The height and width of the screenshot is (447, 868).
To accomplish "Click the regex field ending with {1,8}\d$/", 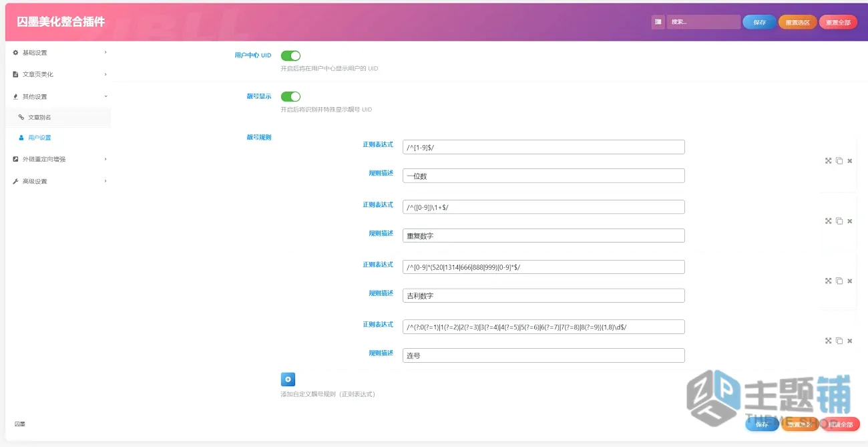I will (544, 327).
